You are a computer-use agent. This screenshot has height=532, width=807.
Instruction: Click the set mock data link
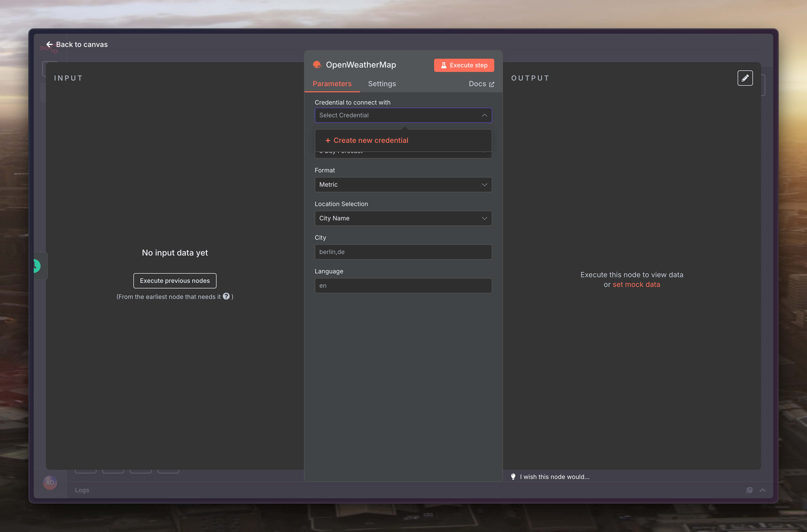tap(636, 284)
